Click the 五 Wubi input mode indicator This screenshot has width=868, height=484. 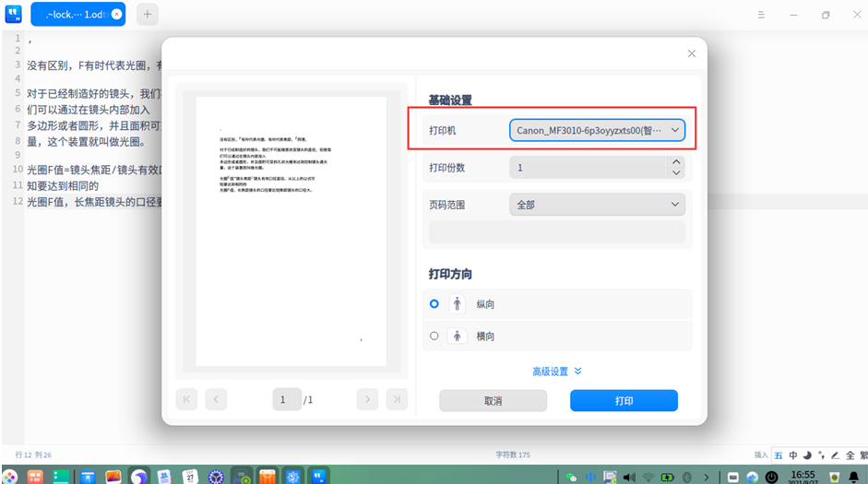pyautogui.click(x=779, y=455)
